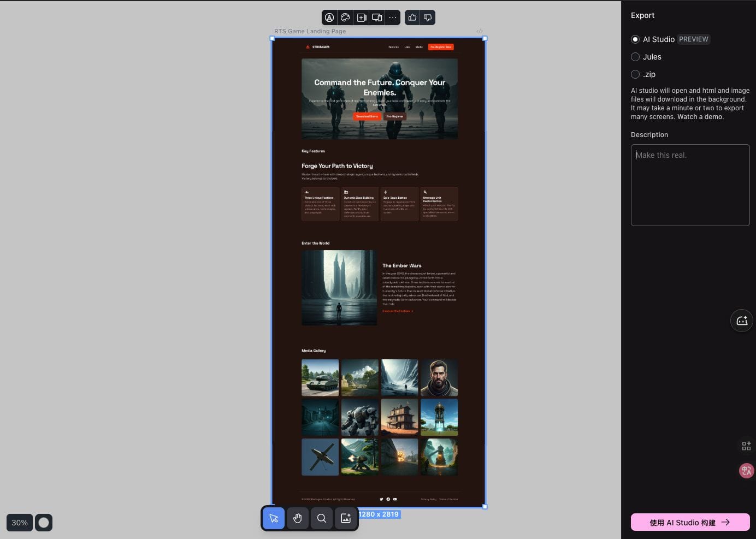Click the thumbs down feedback icon
Image resolution: width=756 pixels, height=539 pixels.
point(428,17)
